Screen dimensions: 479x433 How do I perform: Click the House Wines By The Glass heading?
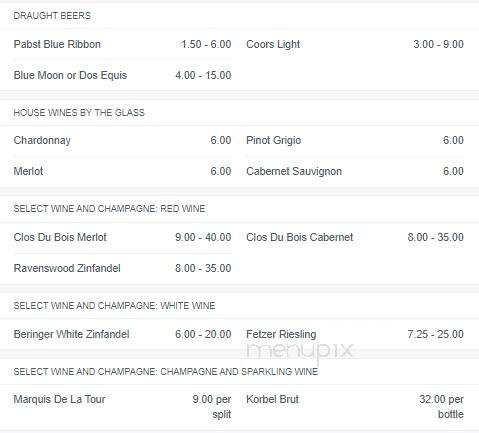point(79,113)
